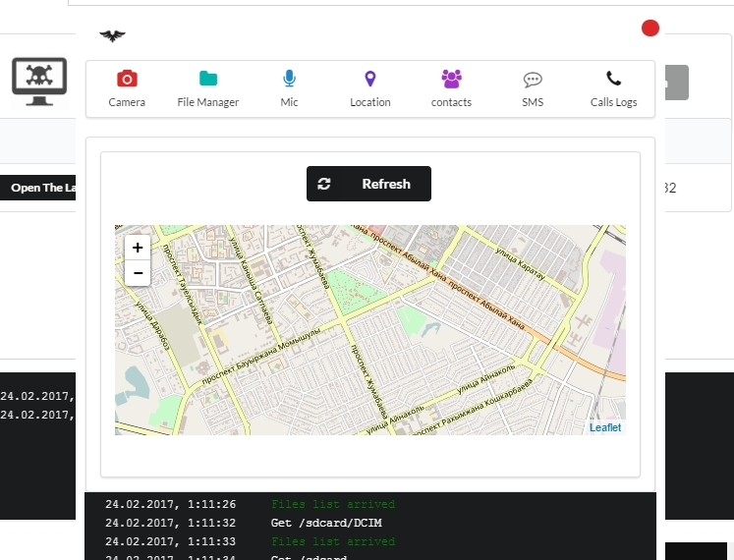Open the Camera tab

tap(127, 80)
